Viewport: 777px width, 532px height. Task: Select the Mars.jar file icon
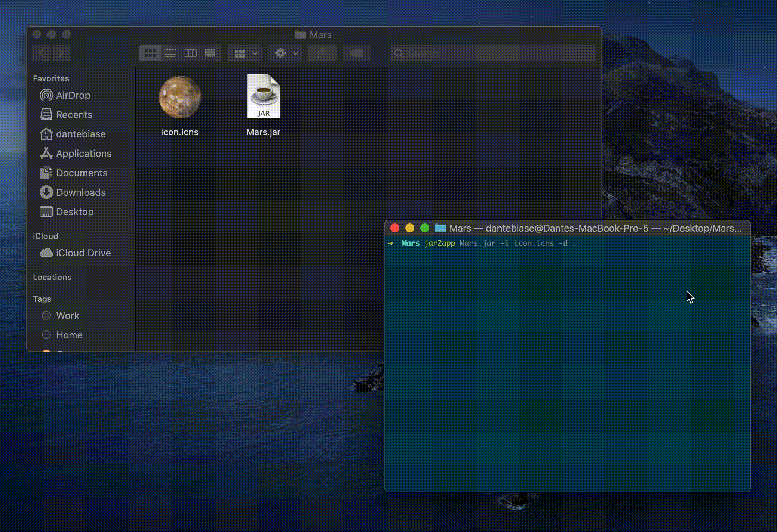(x=264, y=96)
